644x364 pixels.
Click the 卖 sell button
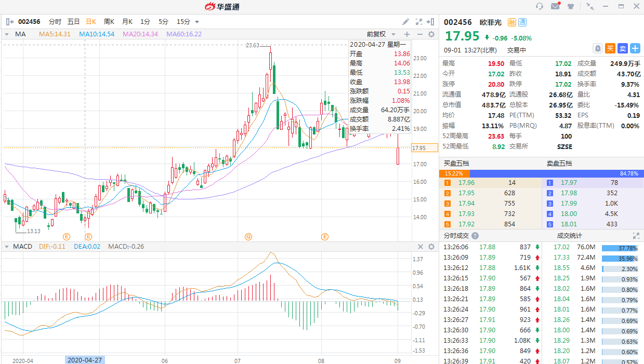623,48
